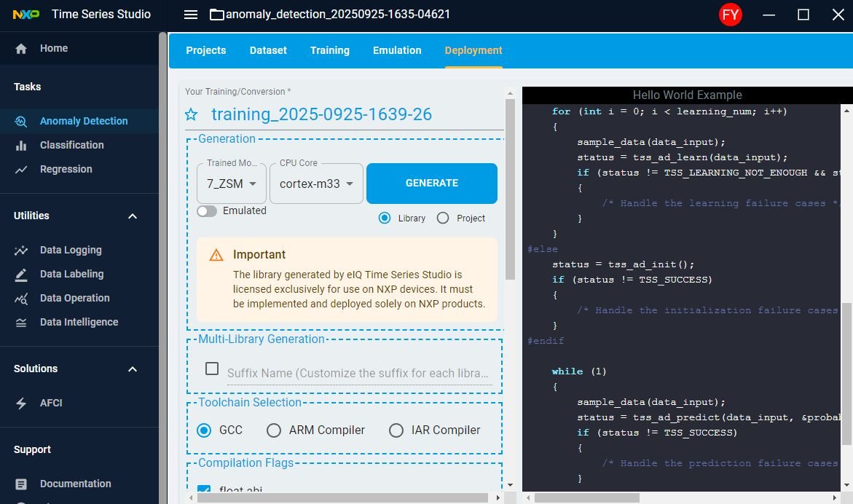Click the training_2025-0925-1639-26 title text
853x504 pixels.
pyautogui.click(x=321, y=114)
